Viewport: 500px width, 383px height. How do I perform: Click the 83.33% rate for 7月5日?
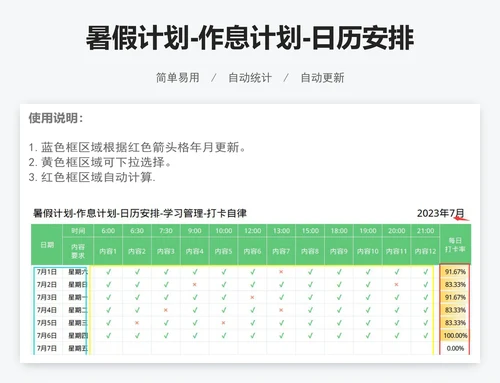coord(455,323)
